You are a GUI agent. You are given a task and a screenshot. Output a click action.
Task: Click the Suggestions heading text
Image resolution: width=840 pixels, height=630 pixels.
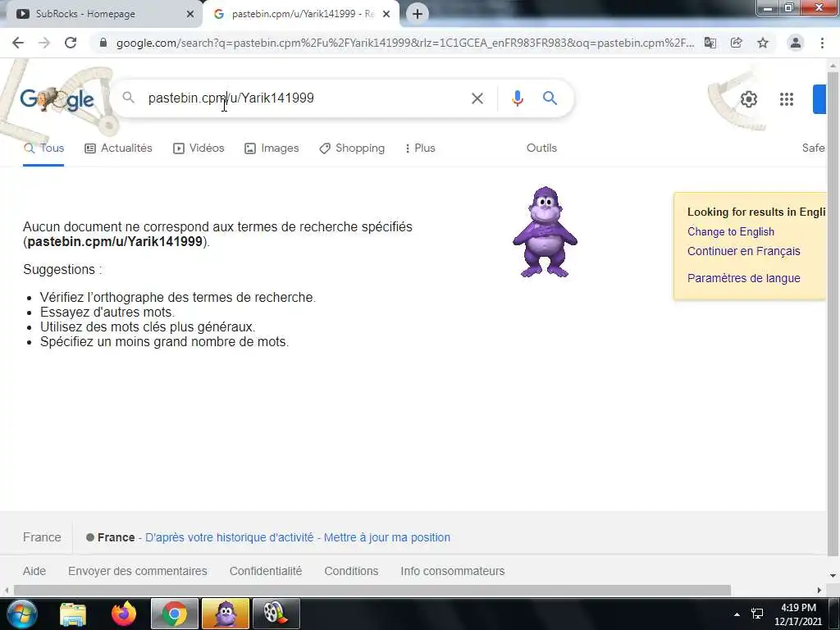[x=62, y=269]
